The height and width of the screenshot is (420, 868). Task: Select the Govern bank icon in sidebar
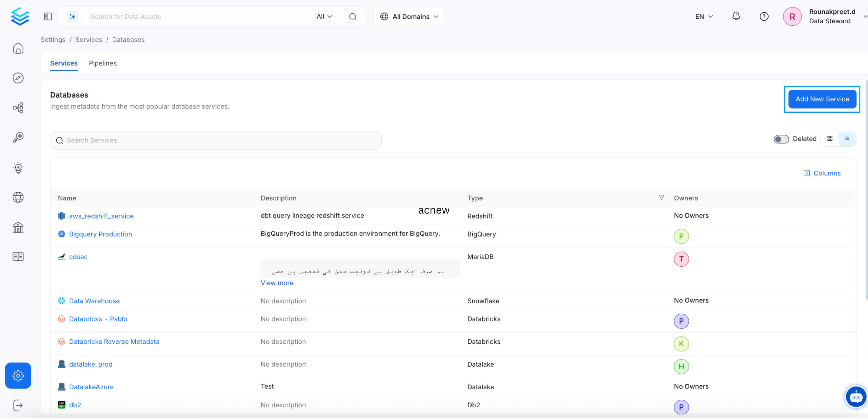tap(18, 227)
